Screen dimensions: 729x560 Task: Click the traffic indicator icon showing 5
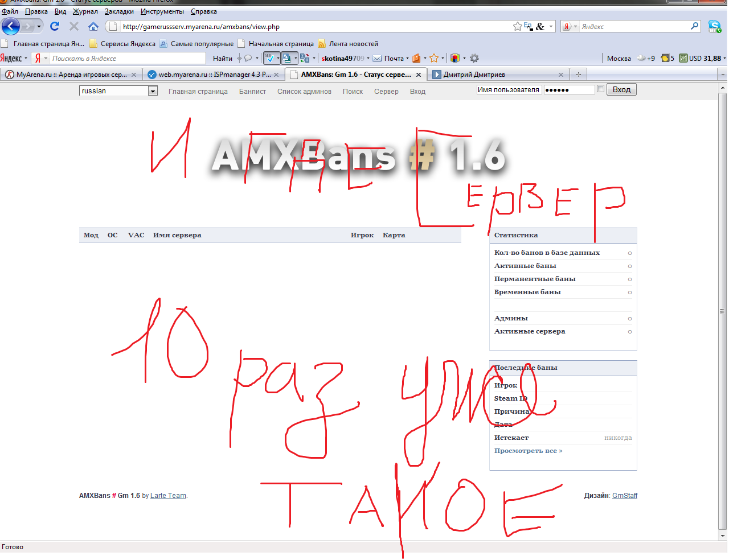click(665, 58)
